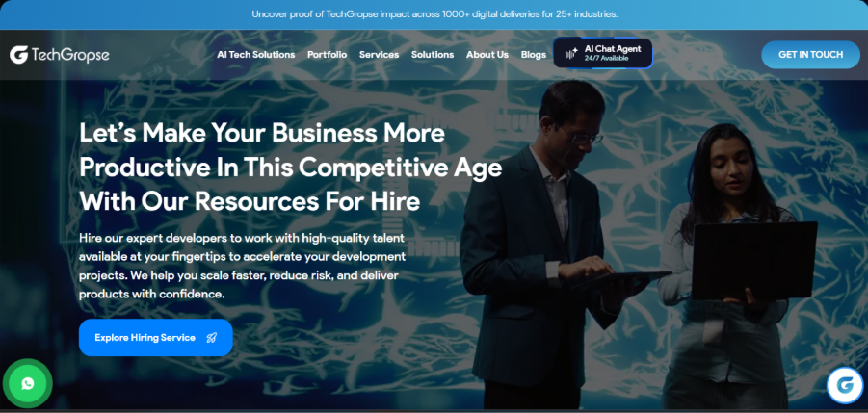The width and height of the screenshot is (868, 413).
Task: Expand the About Us navigation menu
Action: coord(487,55)
